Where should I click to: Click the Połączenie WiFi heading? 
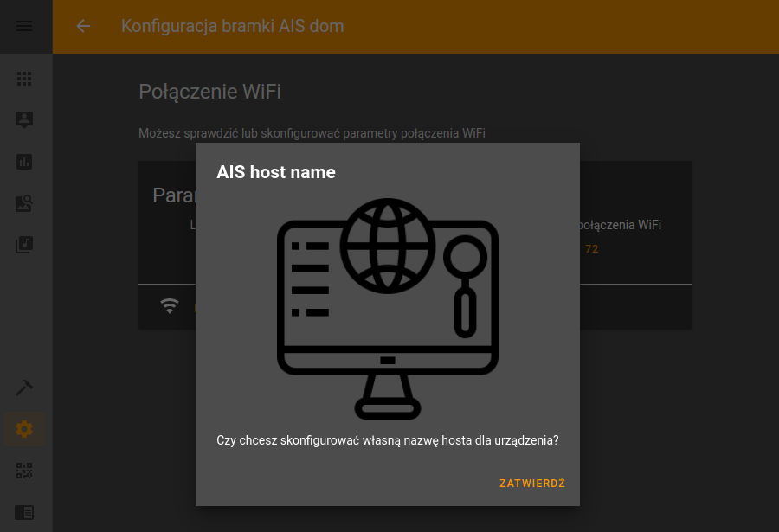(x=209, y=92)
